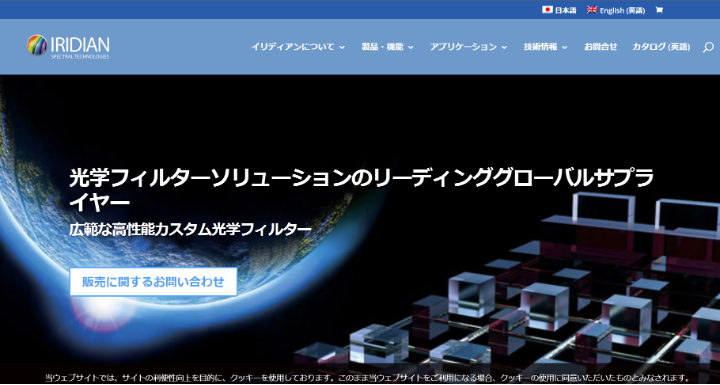Open the イリディアンについて menu item
720x385 pixels.
[x=293, y=47]
